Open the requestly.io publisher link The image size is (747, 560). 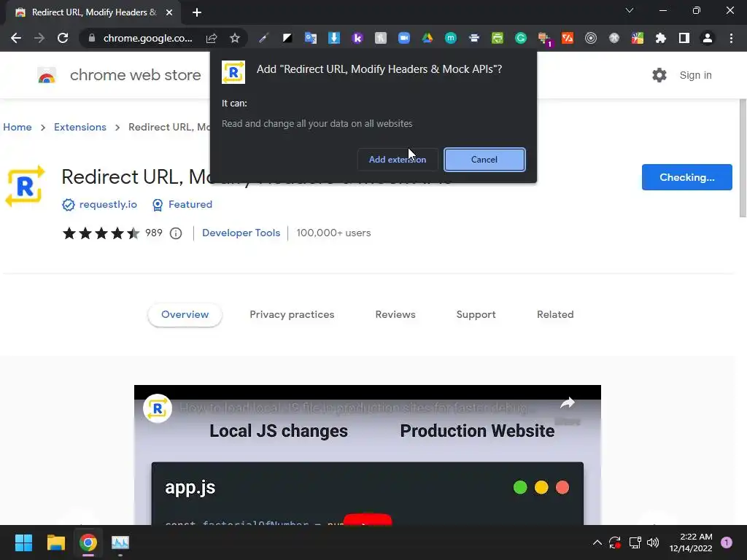click(x=108, y=204)
